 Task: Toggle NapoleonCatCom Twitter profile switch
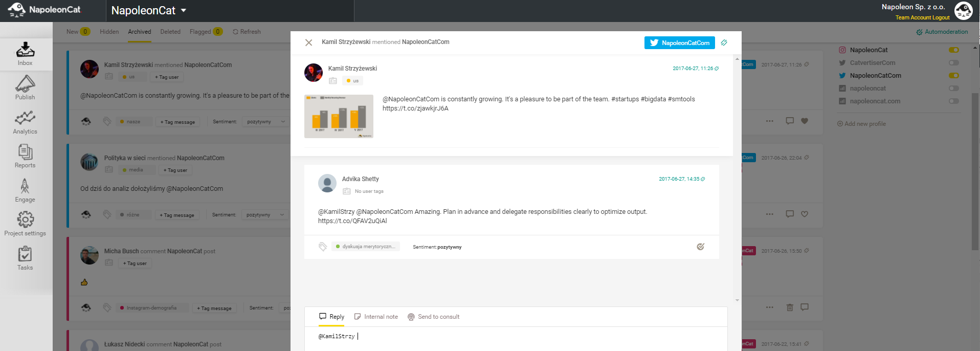pos(953,76)
